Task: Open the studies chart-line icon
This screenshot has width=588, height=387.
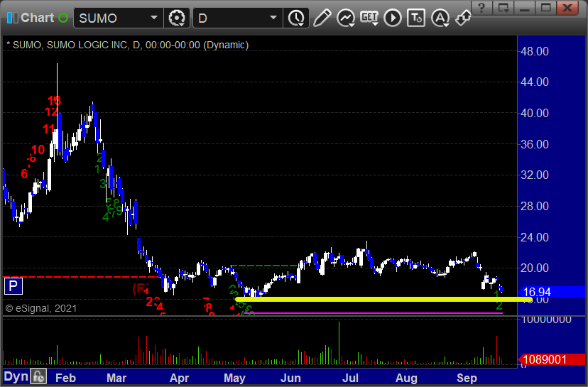Action: click(345, 18)
